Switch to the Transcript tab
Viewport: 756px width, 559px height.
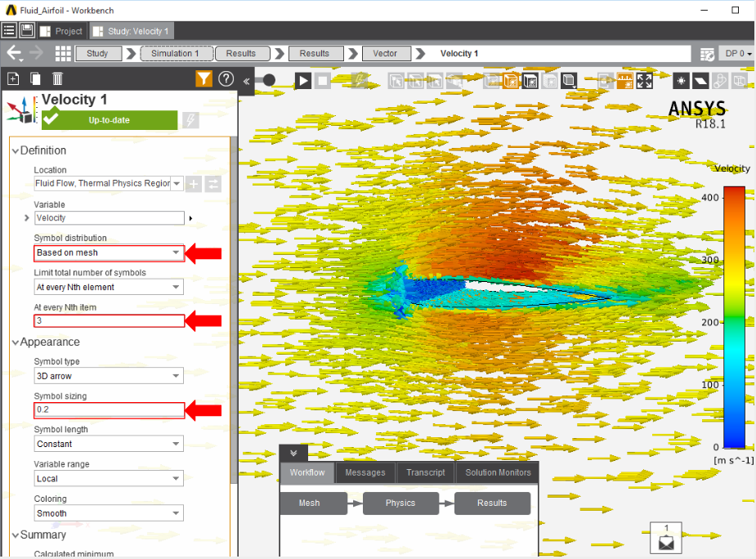(425, 472)
